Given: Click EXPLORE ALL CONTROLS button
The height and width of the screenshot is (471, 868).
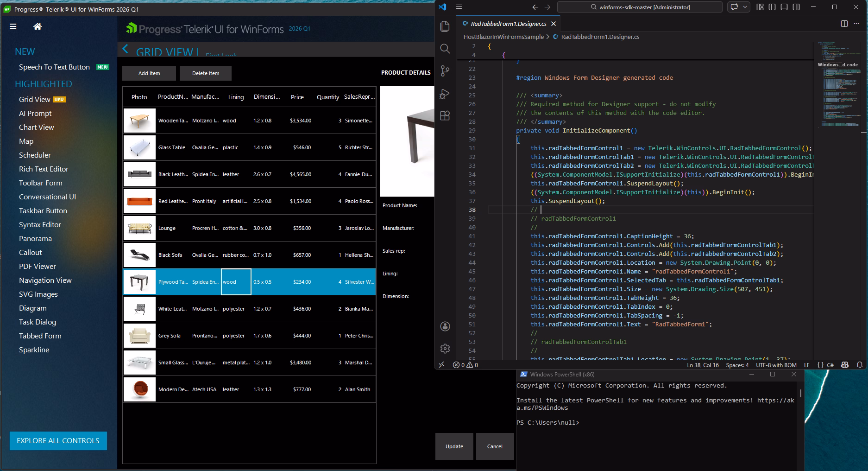Looking at the screenshot, I should point(58,441).
